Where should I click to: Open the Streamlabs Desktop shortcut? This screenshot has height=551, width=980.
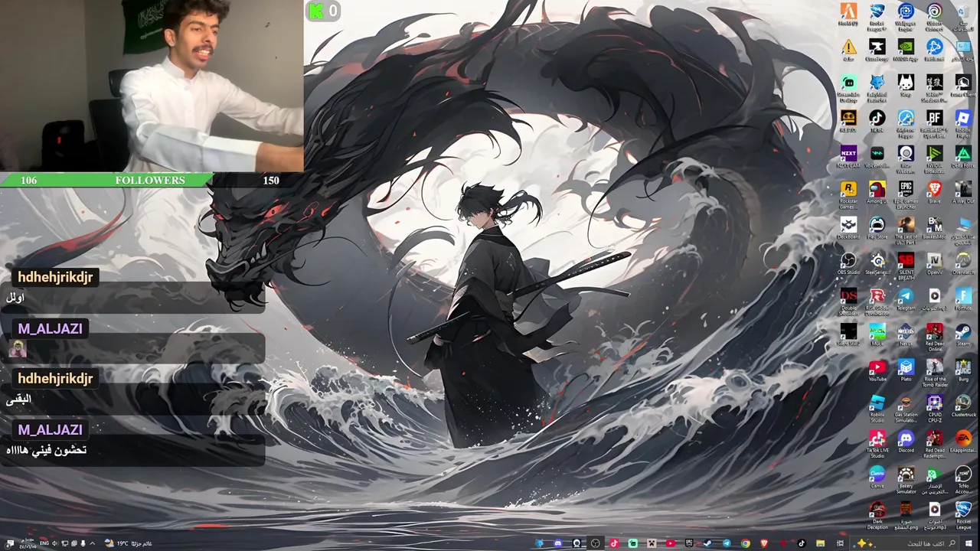click(x=848, y=86)
